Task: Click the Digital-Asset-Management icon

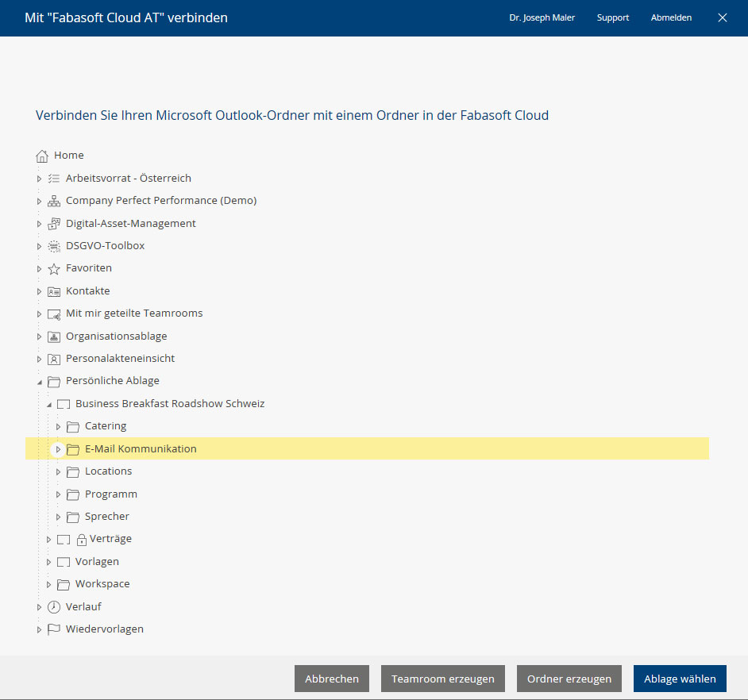Action: pyautogui.click(x=54, y=224)
